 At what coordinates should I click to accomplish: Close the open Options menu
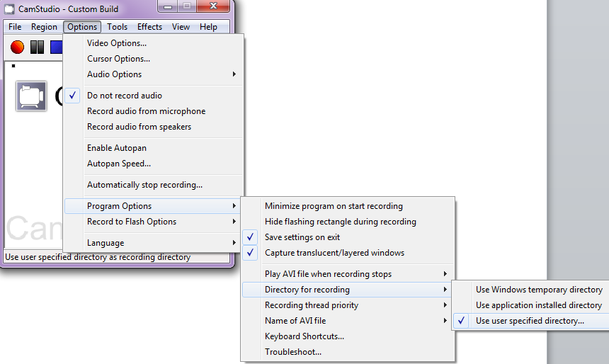coord(82,27)
